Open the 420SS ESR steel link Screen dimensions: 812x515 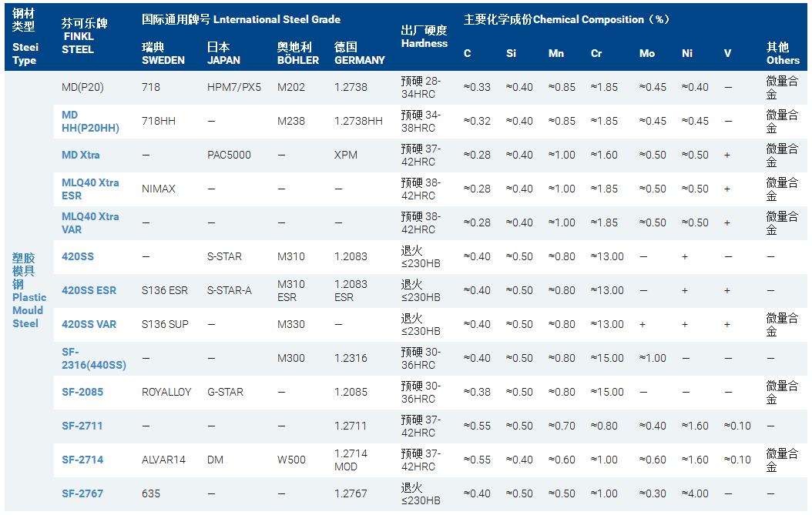pyautogui.click(x=89, y=290)
